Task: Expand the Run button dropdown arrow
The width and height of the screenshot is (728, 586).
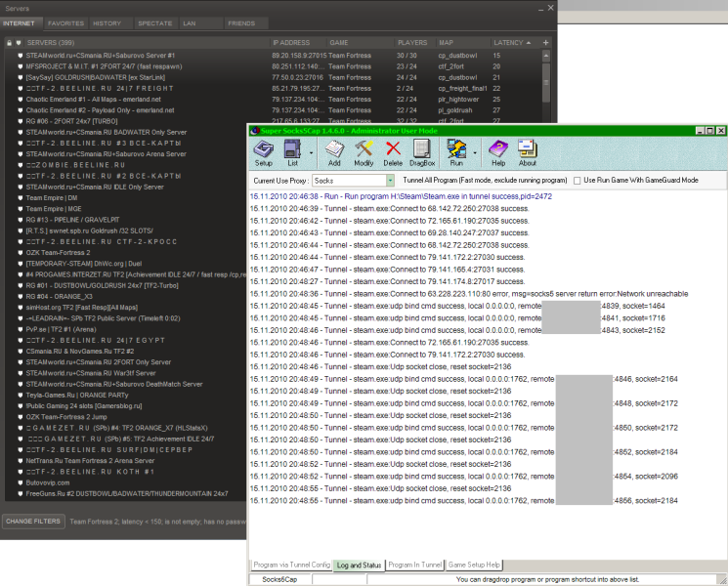Action: [x=475, y=153]
